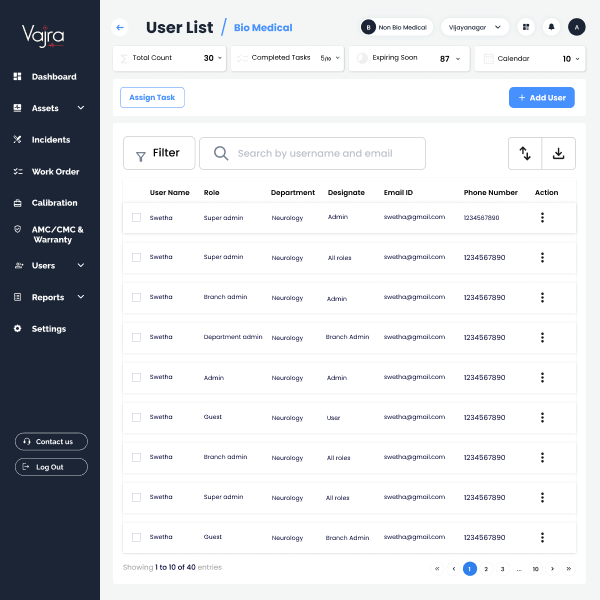The image size is (600, 600).
Task: Click the sort arrows icon
Action: [525, 153]
